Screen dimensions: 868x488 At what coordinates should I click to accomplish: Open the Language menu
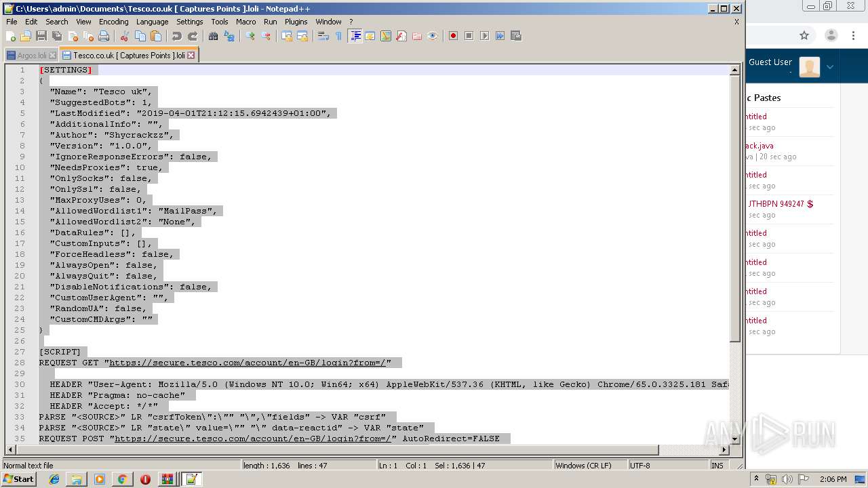click(x=152, y=22)
